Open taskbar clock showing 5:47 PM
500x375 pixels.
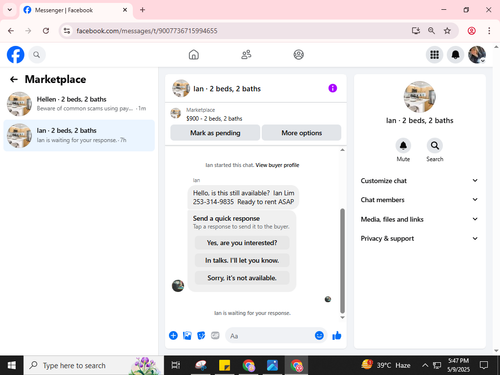click(x=458, y=365)
